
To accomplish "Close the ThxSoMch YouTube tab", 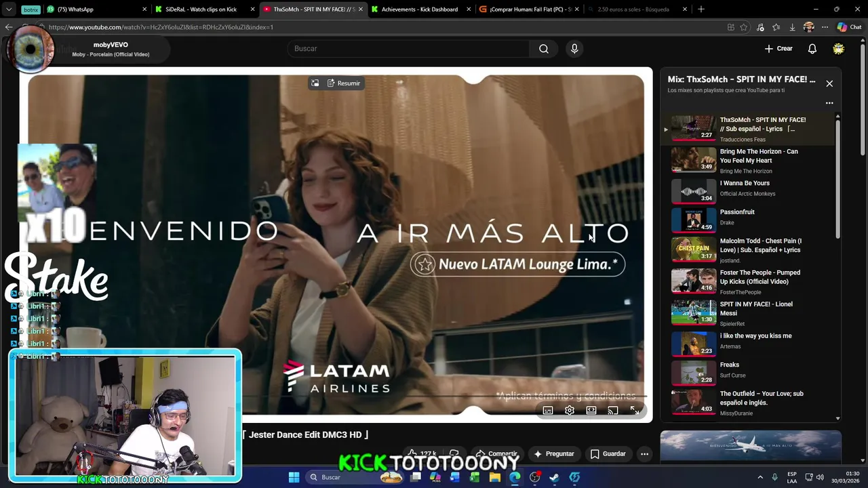I will (x=361, y=9).
